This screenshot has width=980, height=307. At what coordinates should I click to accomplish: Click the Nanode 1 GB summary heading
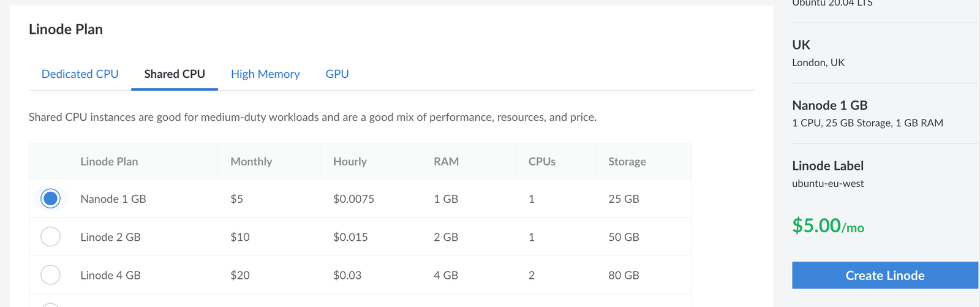[830, 105]
